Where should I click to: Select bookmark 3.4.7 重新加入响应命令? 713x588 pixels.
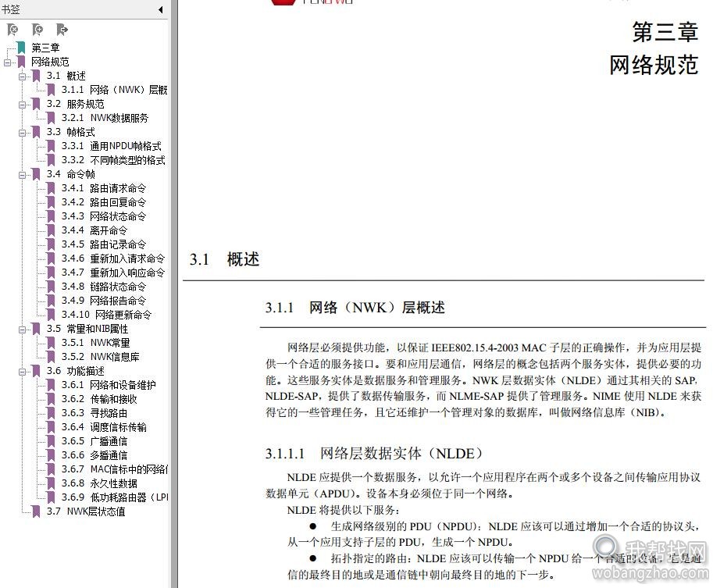pos(113,273)
